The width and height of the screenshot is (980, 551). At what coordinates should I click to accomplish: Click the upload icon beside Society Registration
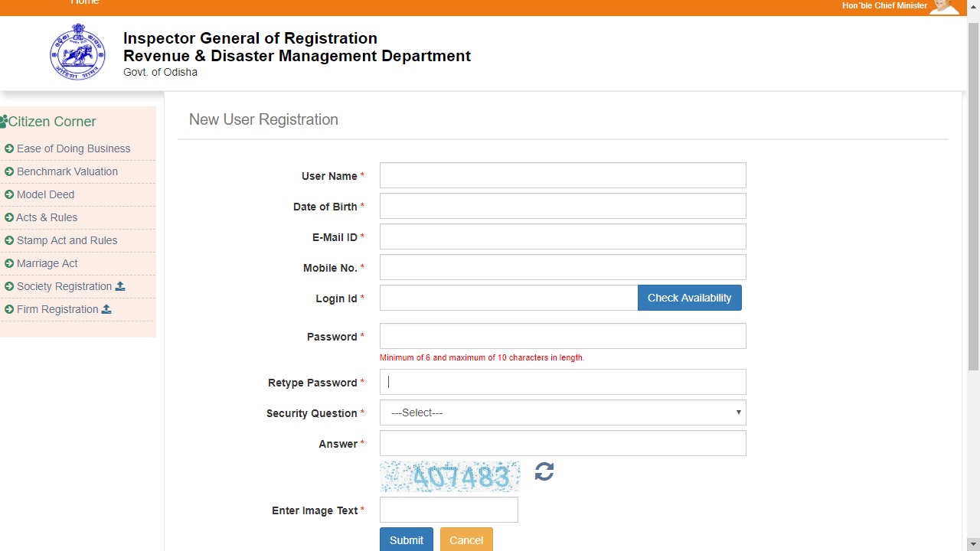[x=119, y=285]
